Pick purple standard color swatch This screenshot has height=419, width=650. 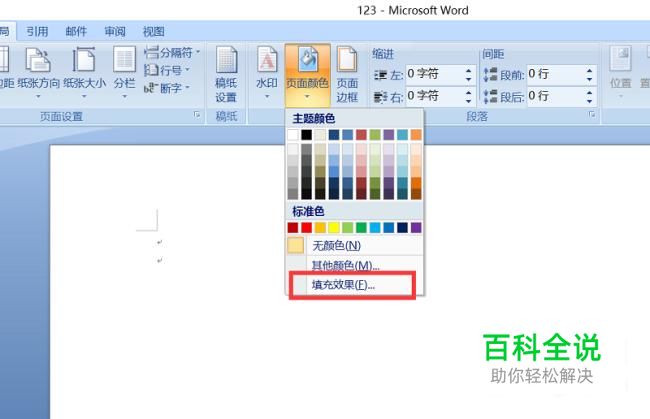(416, 227)
